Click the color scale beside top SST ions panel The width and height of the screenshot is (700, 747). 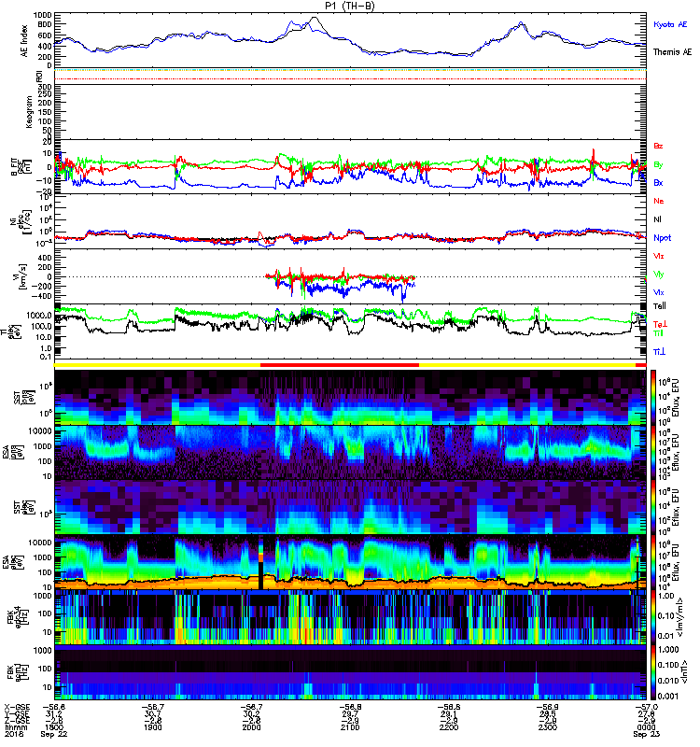tap(652, 398)
